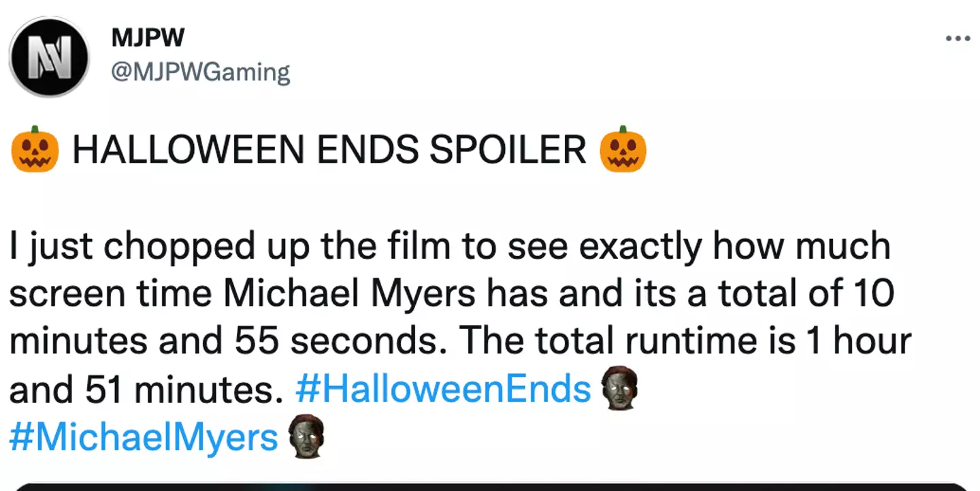This screenshot has height=491, width=980.
Task: Visit the @MJPWGaming handle
Action: coord(200,71)
